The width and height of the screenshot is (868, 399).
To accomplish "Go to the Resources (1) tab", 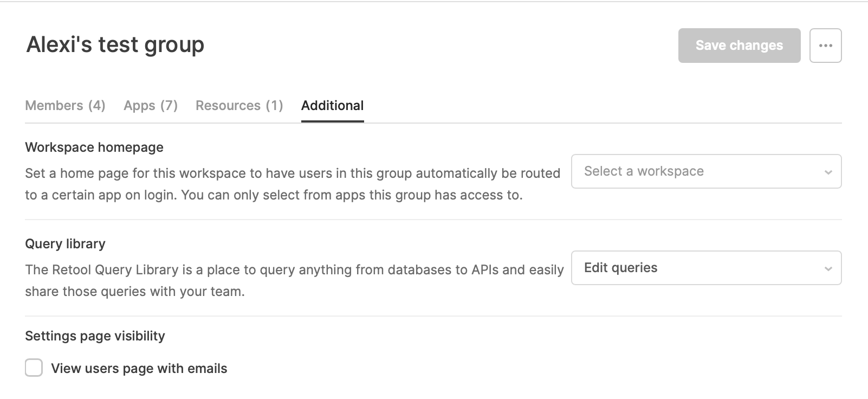I will click(x=239, y=106).
